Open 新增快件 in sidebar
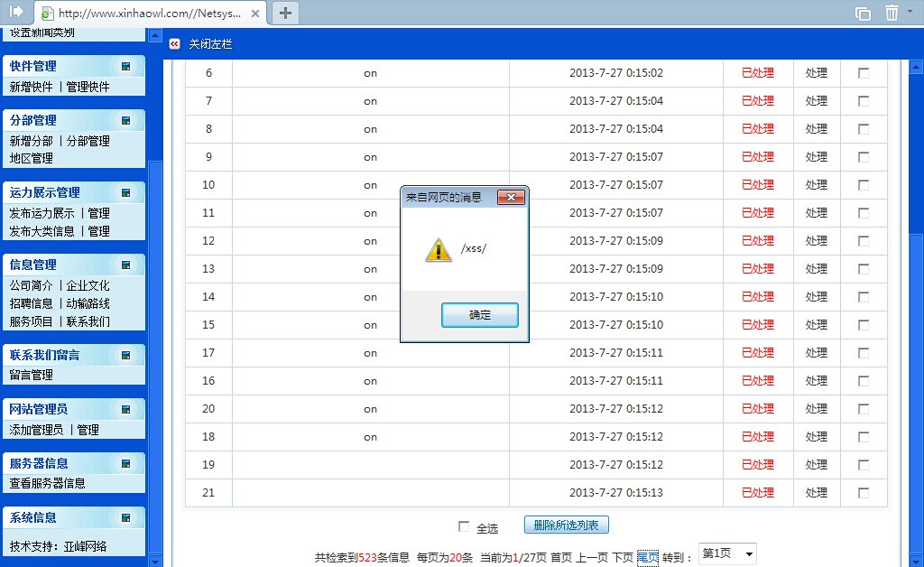924x567 pixels. [x=32, y=87]
